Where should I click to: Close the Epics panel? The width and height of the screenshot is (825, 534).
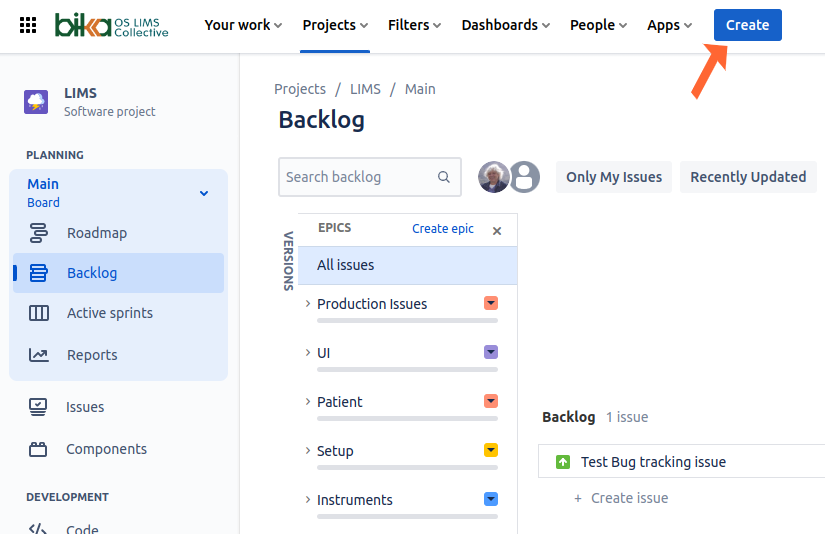tap(497, 230)
